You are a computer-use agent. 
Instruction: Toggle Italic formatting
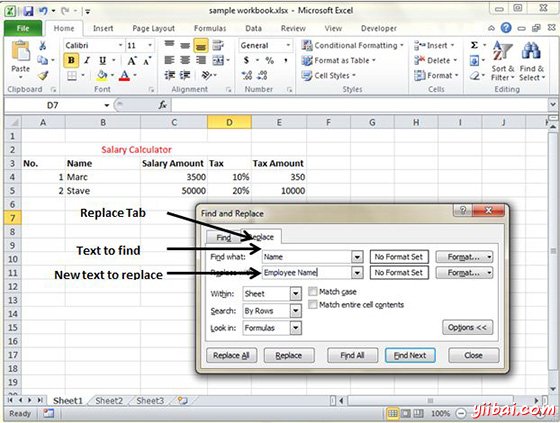tap(86, 60)
